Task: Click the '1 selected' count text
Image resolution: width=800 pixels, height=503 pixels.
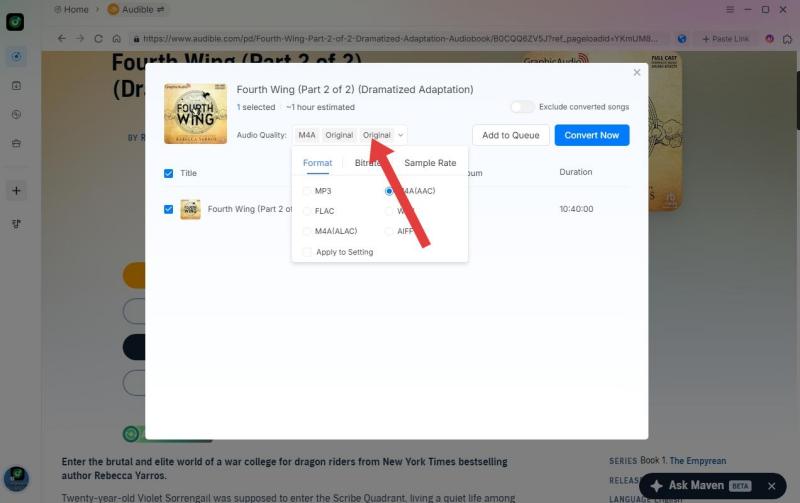Action: click(x=256, y=107)
